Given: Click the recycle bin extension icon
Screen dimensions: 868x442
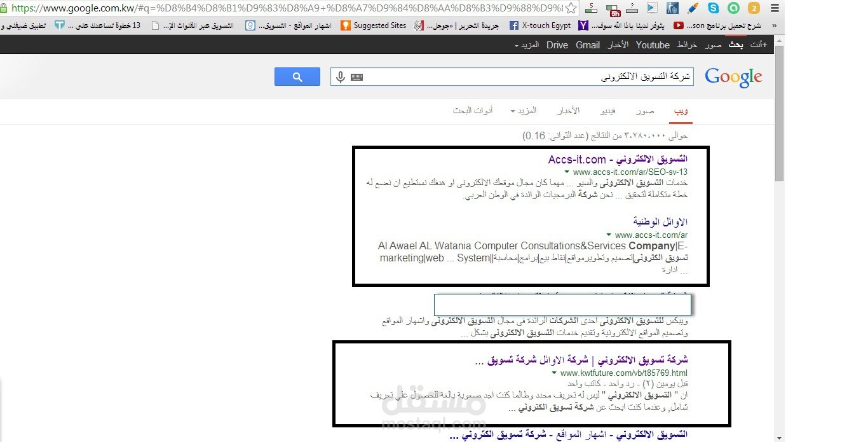Looking at the screenshot, I should pyautogui.click(x=673, y=8).
